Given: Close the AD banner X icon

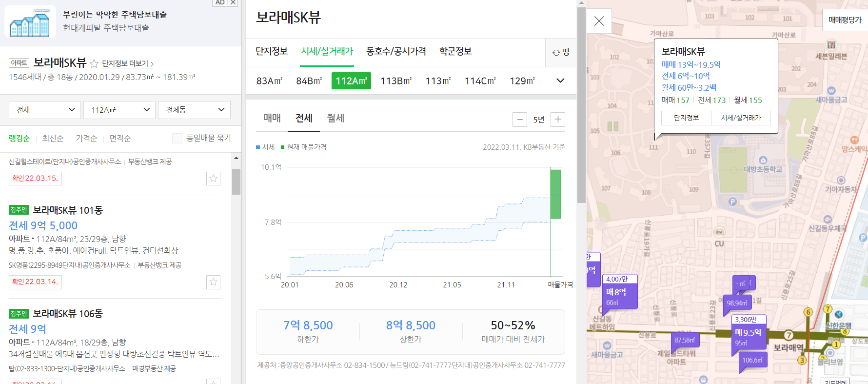Looking at the screenshot, I should coord(233,2).
